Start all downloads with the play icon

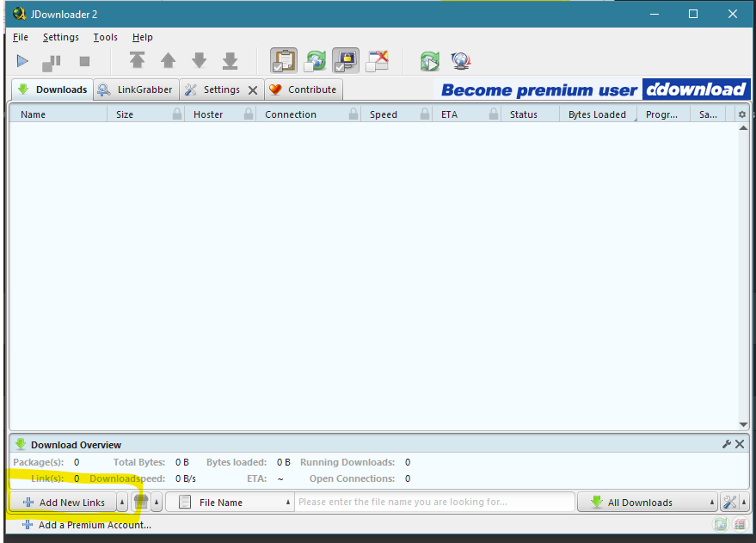click(x=22, y=61)
